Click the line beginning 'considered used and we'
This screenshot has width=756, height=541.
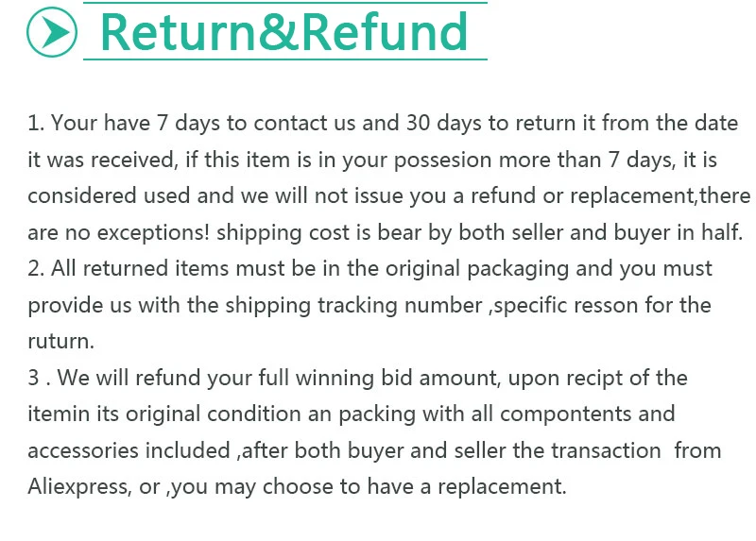coord(389,196)
